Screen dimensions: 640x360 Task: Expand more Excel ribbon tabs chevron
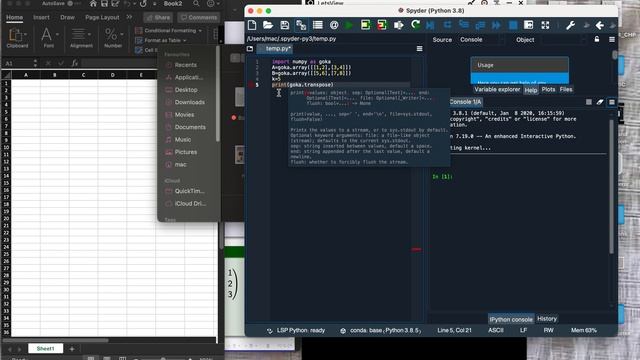pos(129,17)
